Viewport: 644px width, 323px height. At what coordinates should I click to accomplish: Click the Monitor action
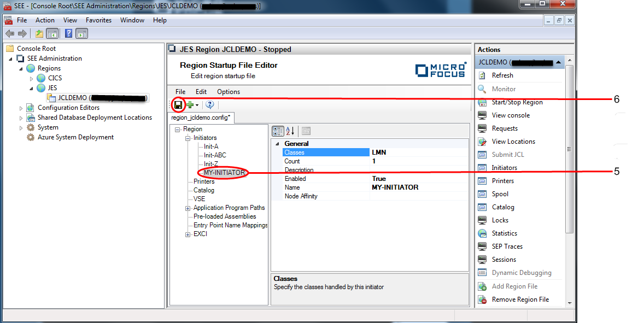[504, 89]
